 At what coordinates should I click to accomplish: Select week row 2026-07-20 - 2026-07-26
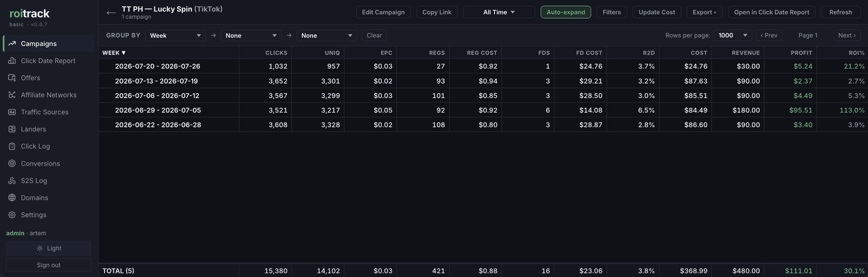coord(483,66)
